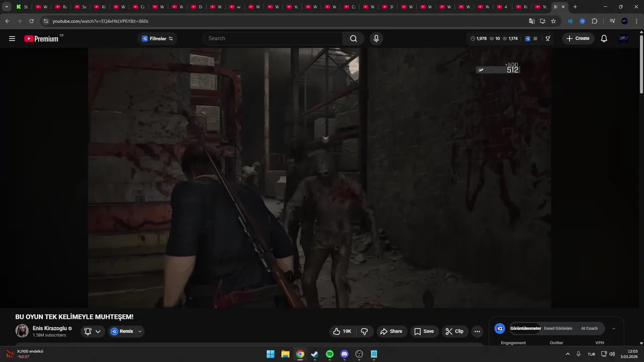Click the search magnifier button
Viewport: 644px width, 362px height.
pyautogui.click(x=353, y=39)
